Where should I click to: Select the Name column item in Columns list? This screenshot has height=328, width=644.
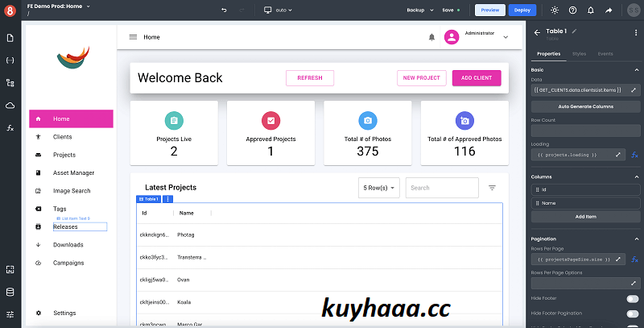point(586,203)
